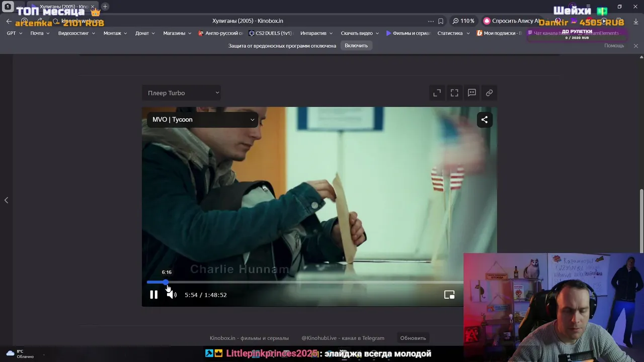644x362 pixels.
Task: Open the Мои подписки bookmark
Action: click(500, 33)
